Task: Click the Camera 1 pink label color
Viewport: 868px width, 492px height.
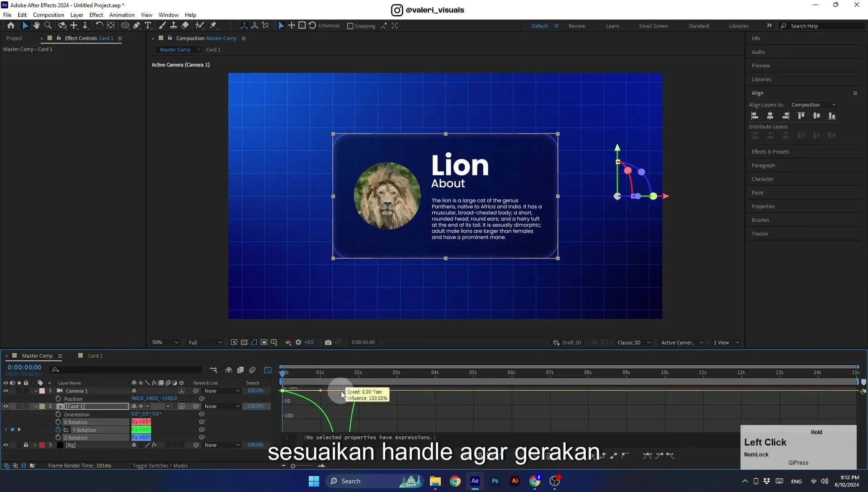Action: pos(42,391)
